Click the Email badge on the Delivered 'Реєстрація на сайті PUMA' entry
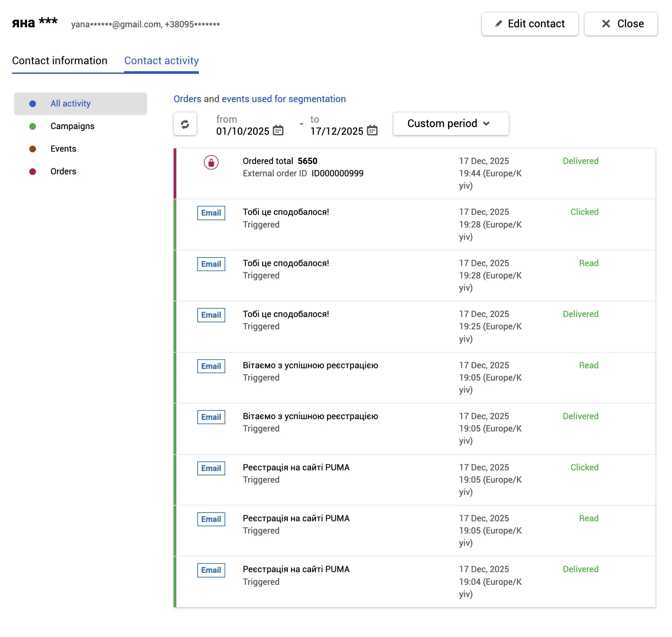The height and width of the screenshot is (637, 672). click(x=211, y=570)
